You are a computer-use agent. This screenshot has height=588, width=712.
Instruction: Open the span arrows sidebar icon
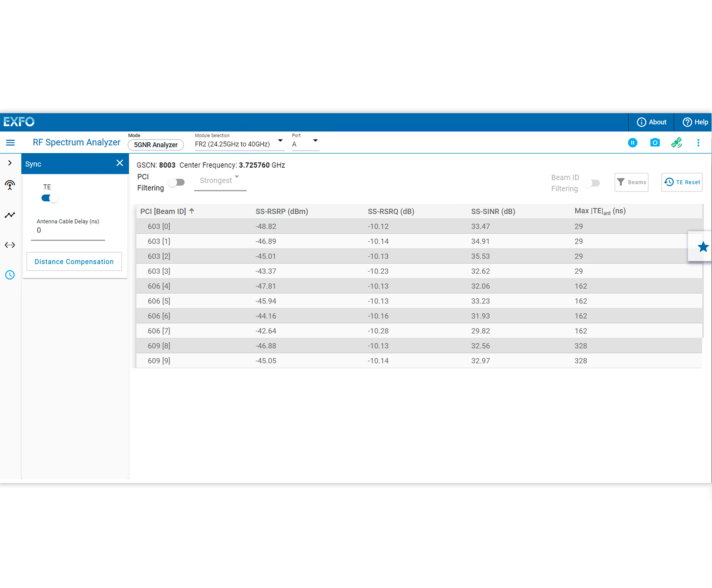(x=10, y=245)
